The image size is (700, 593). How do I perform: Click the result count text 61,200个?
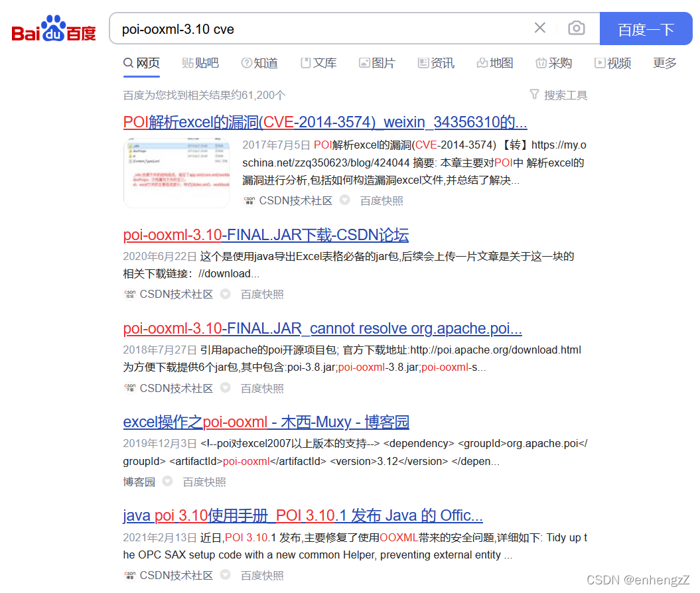click(x=263, y=95)
